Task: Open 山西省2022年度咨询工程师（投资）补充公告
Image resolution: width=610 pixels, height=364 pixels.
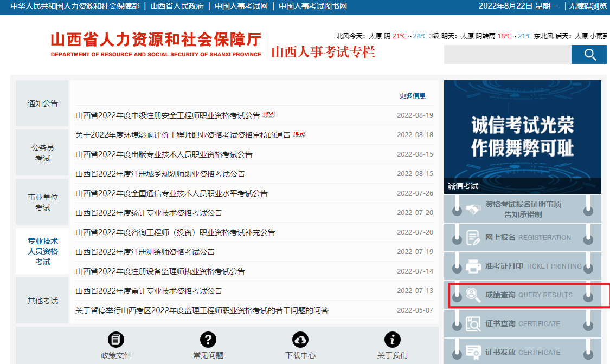Action: [175, 232]
